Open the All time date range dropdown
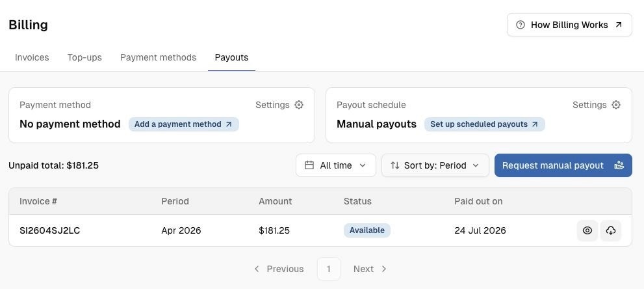Viewport: 644px width, 289px height. 336,165
